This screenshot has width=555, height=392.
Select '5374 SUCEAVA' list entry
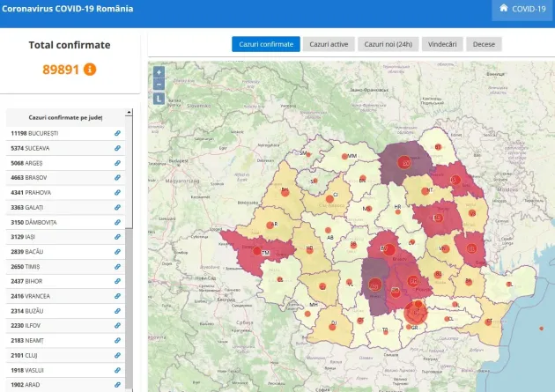point(65,148)
